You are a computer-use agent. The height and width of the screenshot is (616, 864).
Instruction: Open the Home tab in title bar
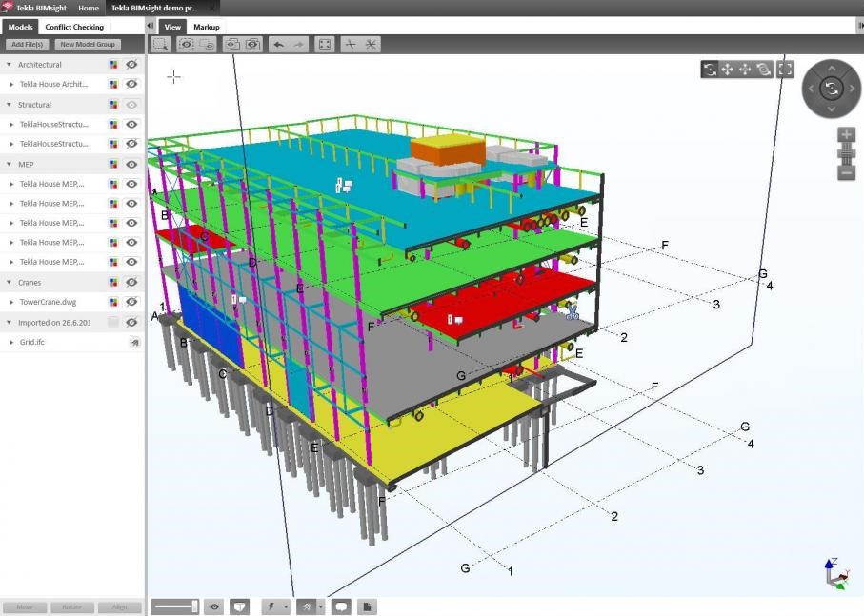[x=89, y=8]
